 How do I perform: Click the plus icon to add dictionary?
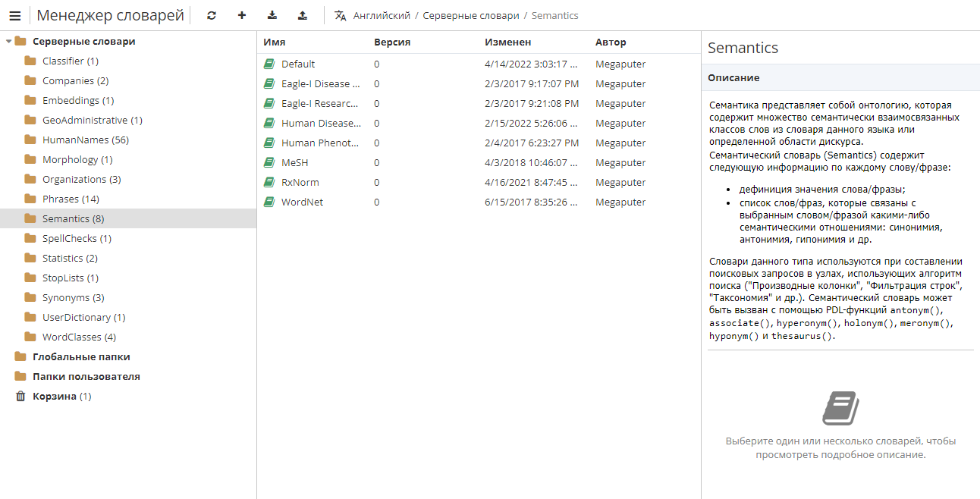tap(242, 15)
